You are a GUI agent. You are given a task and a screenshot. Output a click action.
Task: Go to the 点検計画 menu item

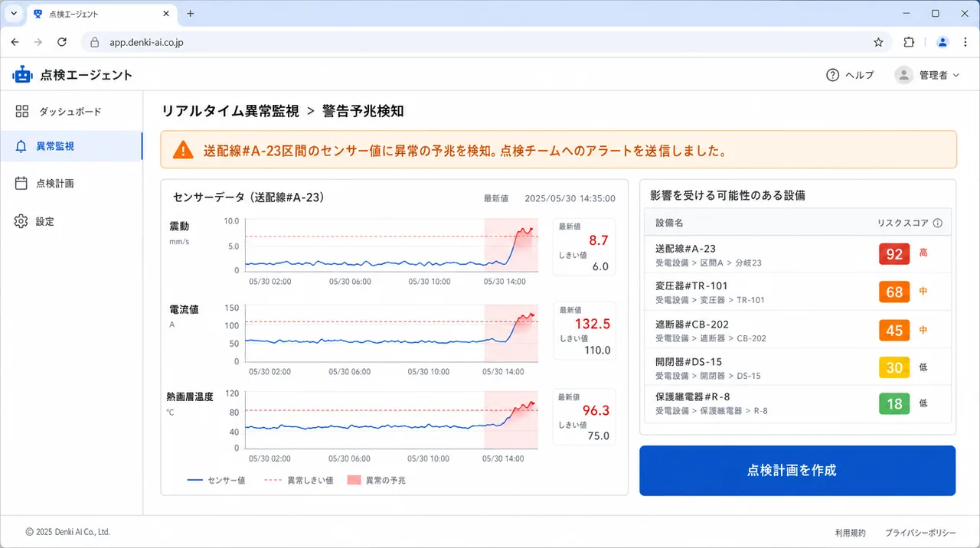click(x=71, y=184)
